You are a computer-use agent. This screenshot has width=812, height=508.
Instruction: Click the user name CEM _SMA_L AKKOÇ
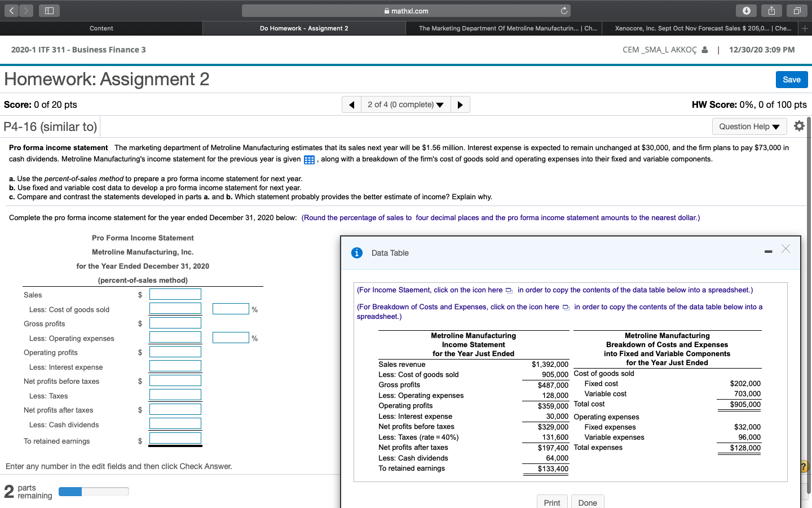[x=660, y=50]
